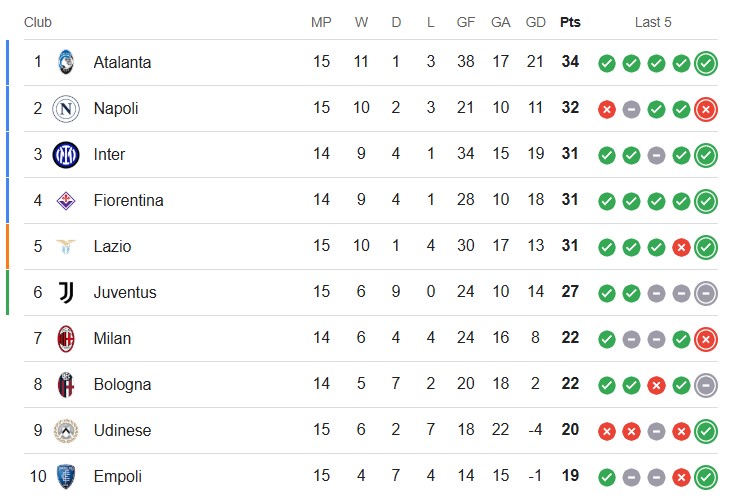Screen dimensions: 736x498
Task: Select the Last 5 column header
Action: [653, 22]
